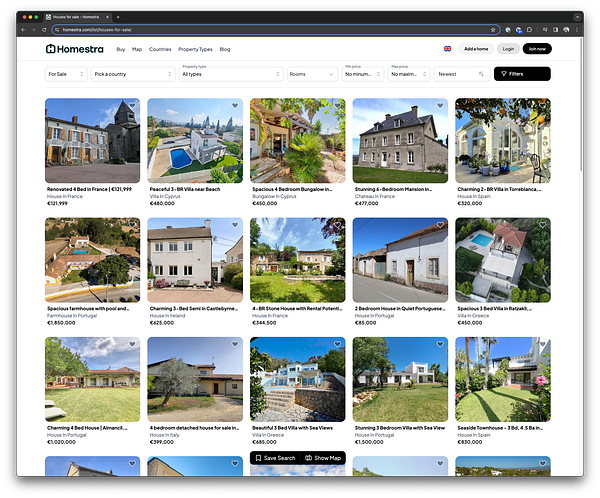Click the Login button
The height and width of the screenshot is (498, 600).
click(x=508, y=49)
